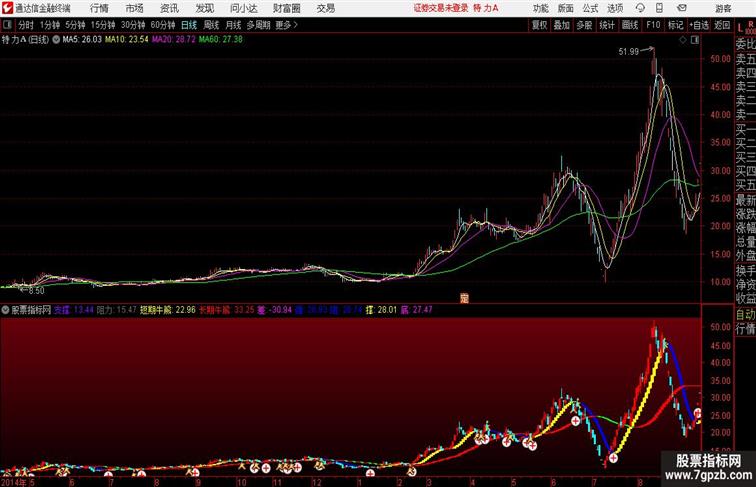Click the 阻力: 15.47 indicator value
This screenshot has width=756, height=487.
[117, 310]
